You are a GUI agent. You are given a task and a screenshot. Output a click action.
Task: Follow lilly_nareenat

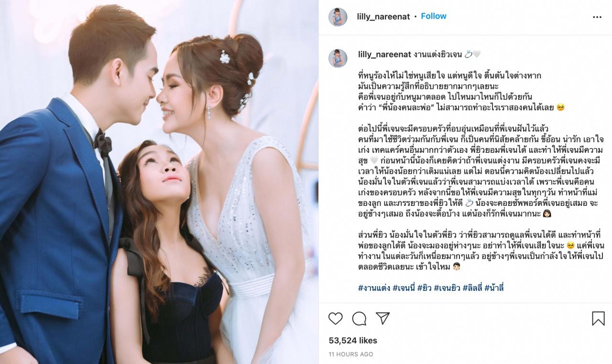434,16
